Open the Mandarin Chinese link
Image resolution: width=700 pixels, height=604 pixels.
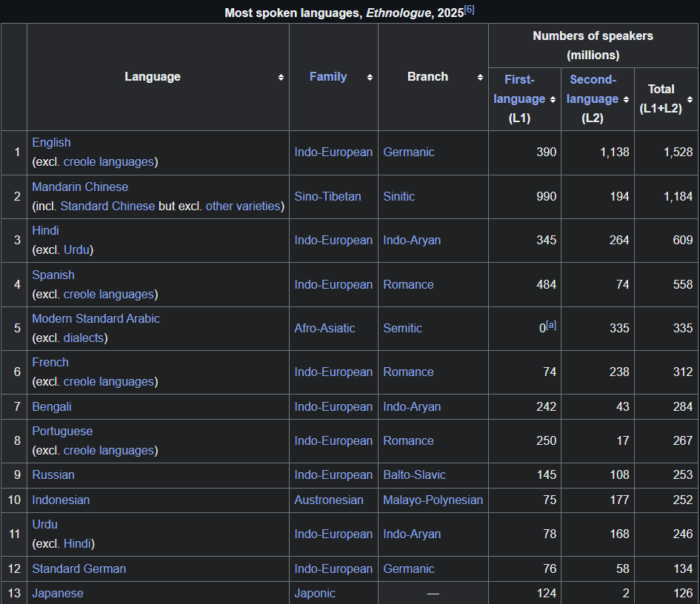[80, 187]
